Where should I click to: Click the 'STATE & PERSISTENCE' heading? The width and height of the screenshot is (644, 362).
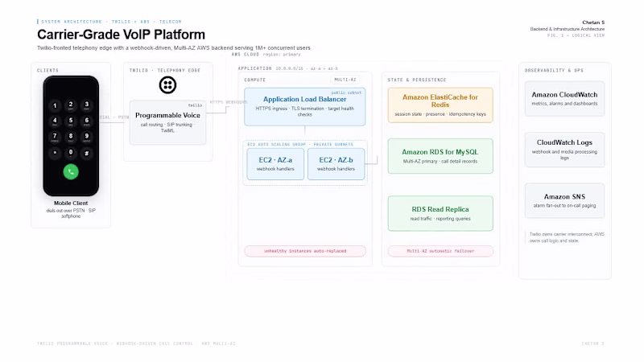point(417,80)
